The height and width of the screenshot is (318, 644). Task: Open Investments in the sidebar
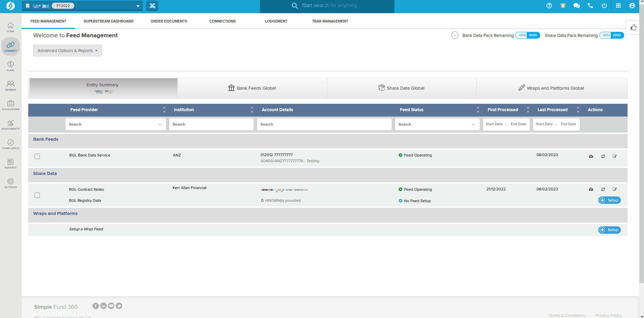click(x=10, y=124)
